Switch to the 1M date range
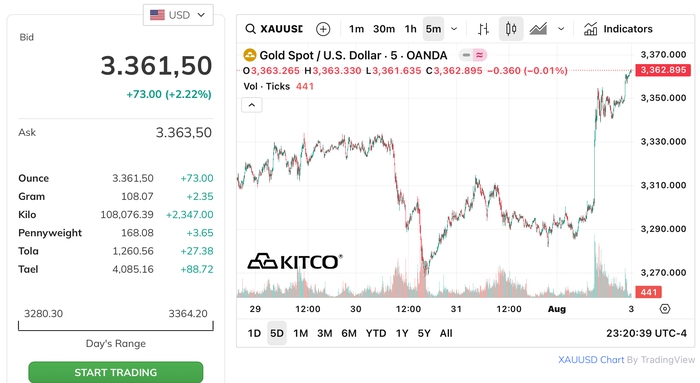Screen dimensions: 700x383 tap(300, 333)
